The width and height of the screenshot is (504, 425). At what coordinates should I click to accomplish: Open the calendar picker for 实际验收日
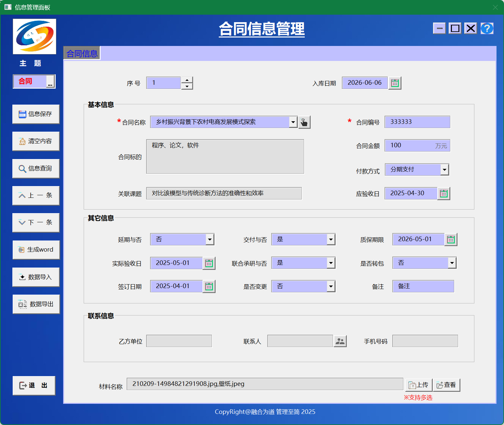click(x=209, y=263)
